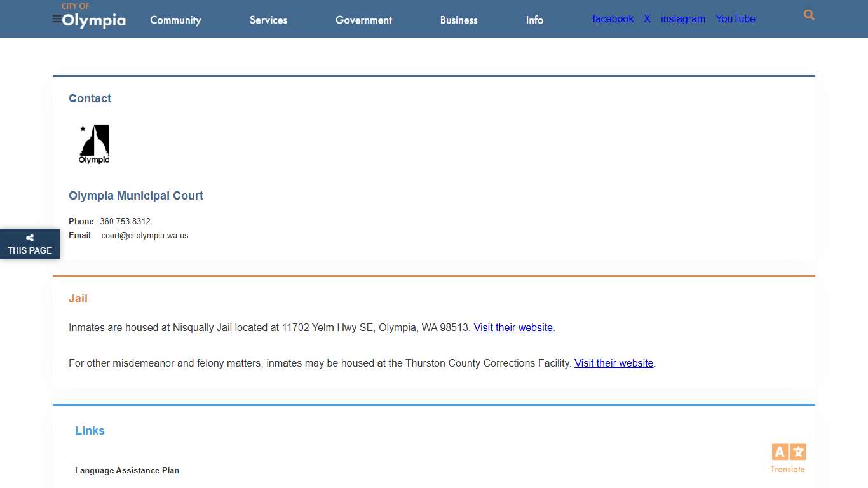This screenshot has height=488, width=868.
Task: Open the hamburger menu icon beside Olympia logo
Action: tap(57, 19)
